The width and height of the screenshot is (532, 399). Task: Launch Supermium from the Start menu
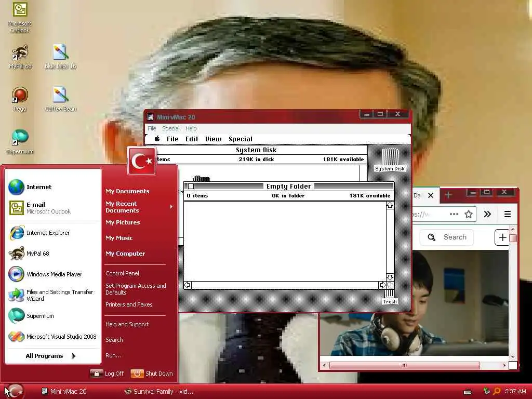point(54,316)
